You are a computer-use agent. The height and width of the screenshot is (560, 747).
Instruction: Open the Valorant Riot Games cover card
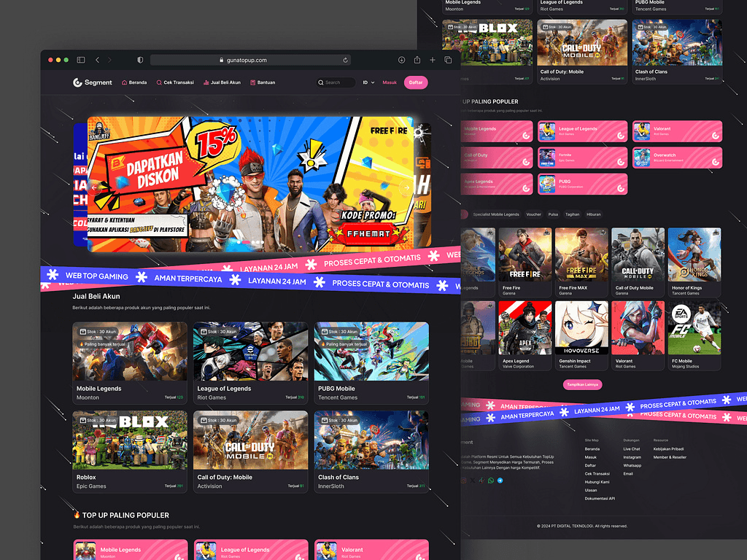coord(638,335)
